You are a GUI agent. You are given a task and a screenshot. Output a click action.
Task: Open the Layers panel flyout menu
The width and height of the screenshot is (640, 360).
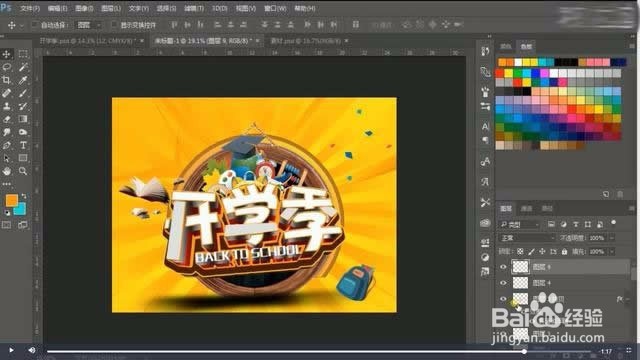click(632, 209)
